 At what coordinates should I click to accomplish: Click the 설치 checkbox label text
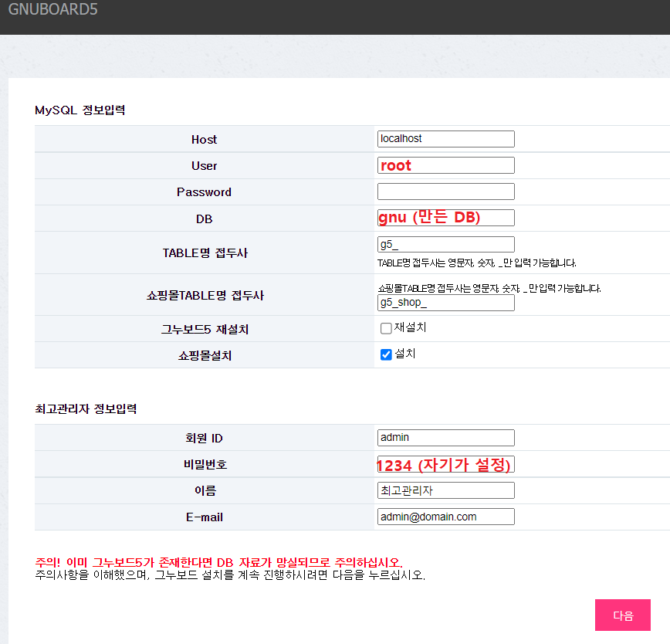[x=404, y=354]
